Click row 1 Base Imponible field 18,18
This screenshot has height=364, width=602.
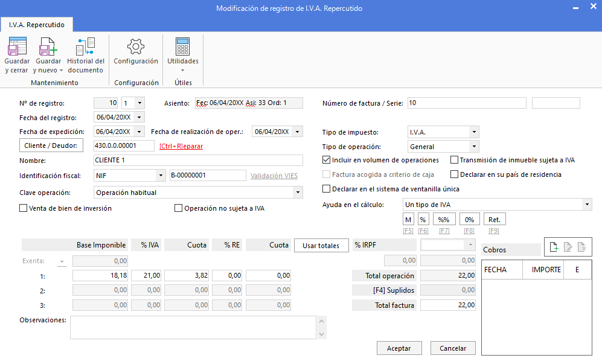100,275
